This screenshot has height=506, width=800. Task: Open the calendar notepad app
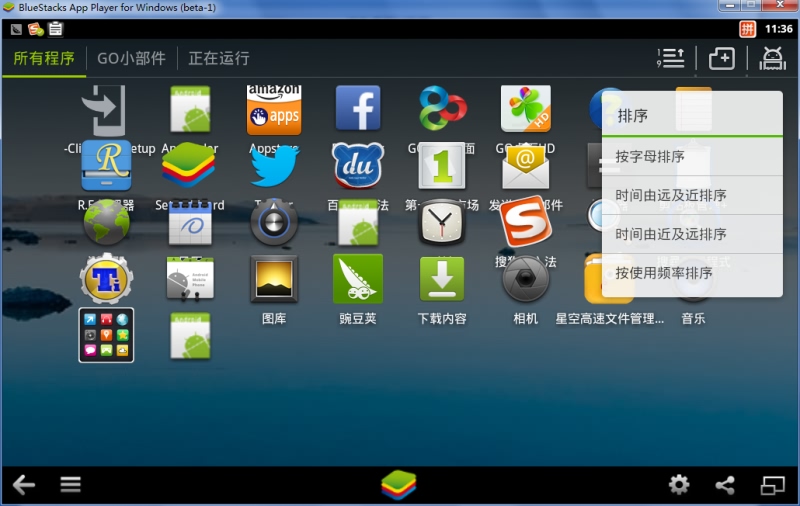(x=190, y=222)
